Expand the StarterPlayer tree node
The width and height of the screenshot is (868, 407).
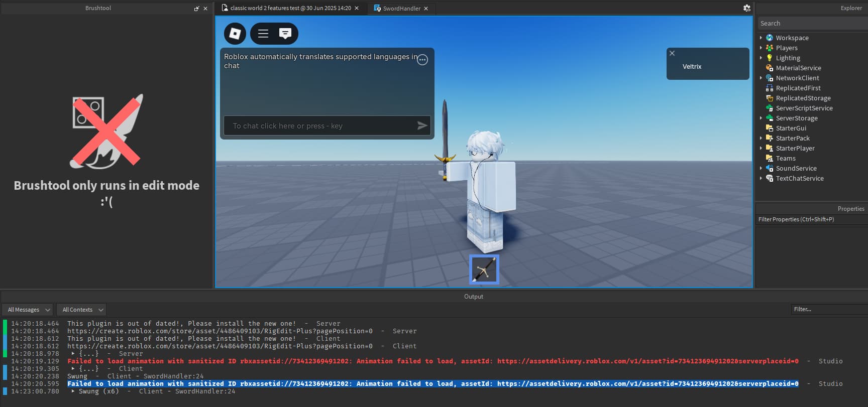(761, 148)
